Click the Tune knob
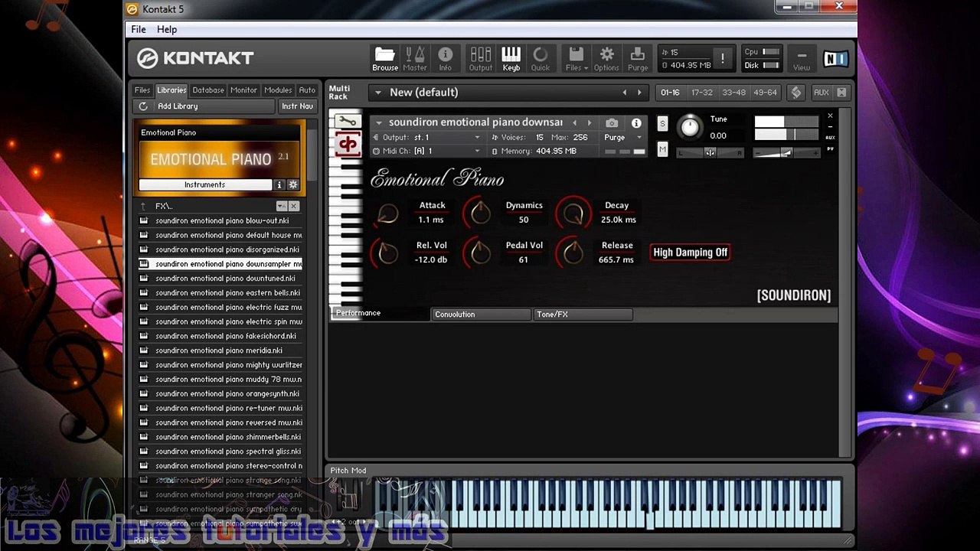Screen dimensions: 980x551 coord(690,127)
